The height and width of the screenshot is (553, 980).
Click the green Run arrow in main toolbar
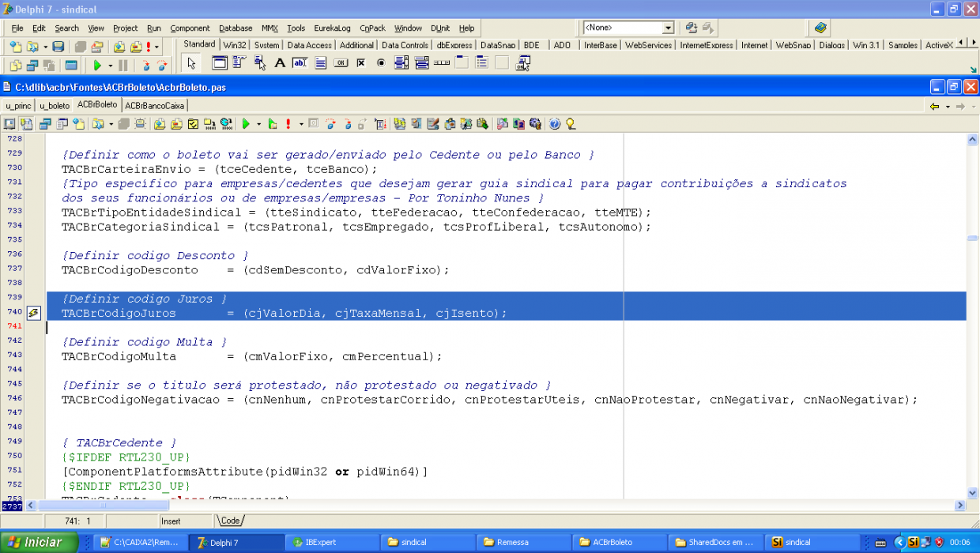[97, 66]
